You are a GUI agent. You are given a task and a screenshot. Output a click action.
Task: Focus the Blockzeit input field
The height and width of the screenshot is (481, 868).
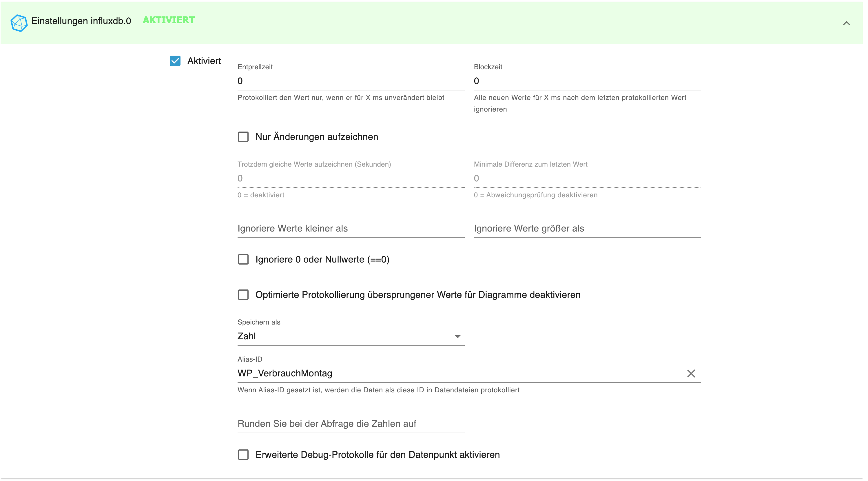587,81
